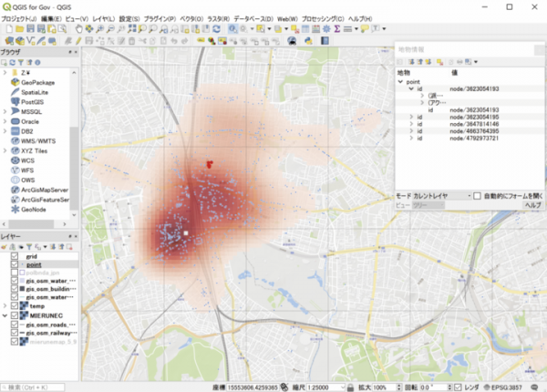Open the Vector menu
This screenshot has height=392, width=547.
(x=191, y=19)
